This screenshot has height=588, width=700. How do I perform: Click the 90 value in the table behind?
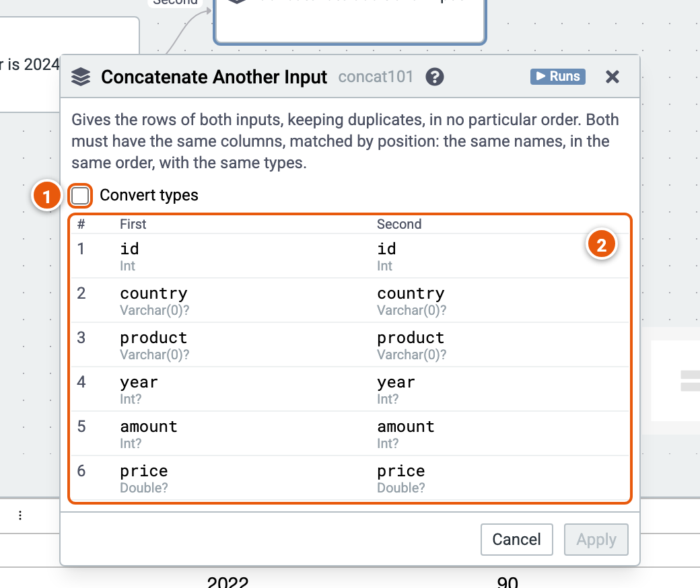click(x=508, y=582)
